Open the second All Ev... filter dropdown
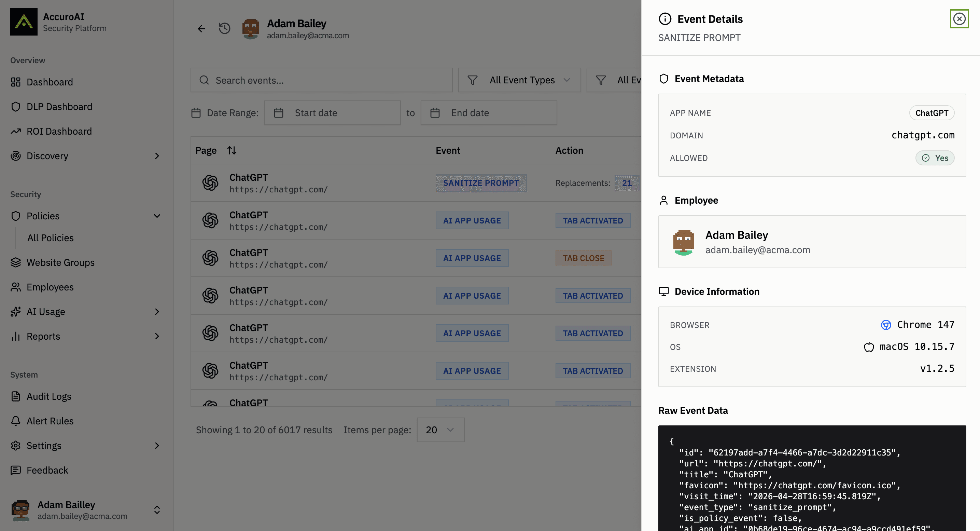 614,80
